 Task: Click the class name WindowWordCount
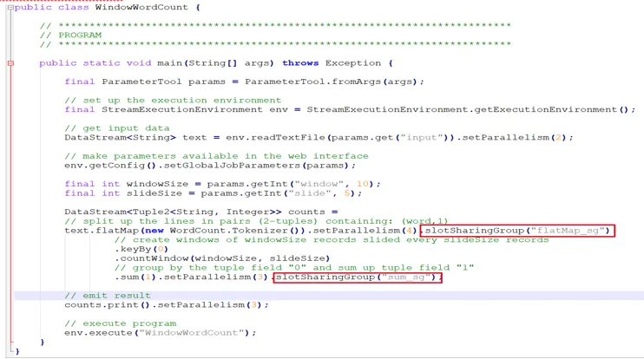pos(141,8)
